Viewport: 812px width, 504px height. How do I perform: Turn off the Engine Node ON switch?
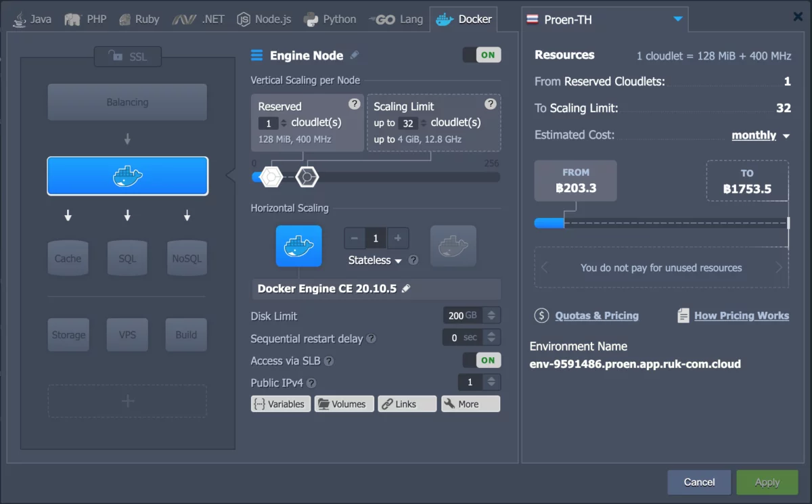pos(482,55)
